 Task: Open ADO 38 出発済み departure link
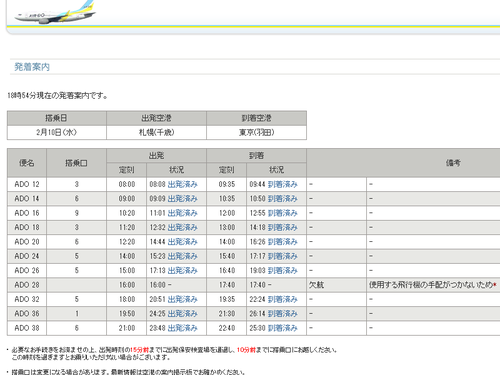click(182, 328)
